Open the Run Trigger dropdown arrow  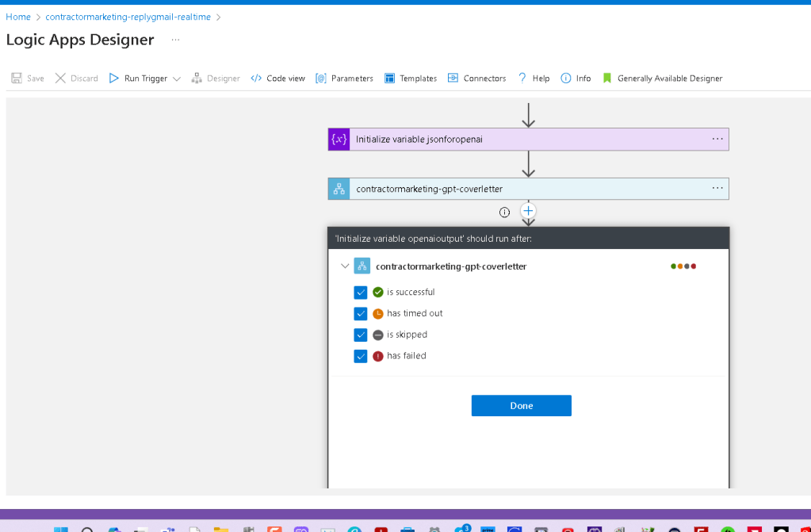click(176, 78)
